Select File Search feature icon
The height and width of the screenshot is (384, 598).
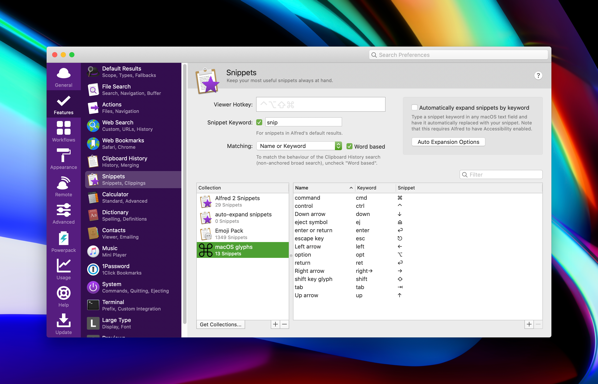click(93, 90)
